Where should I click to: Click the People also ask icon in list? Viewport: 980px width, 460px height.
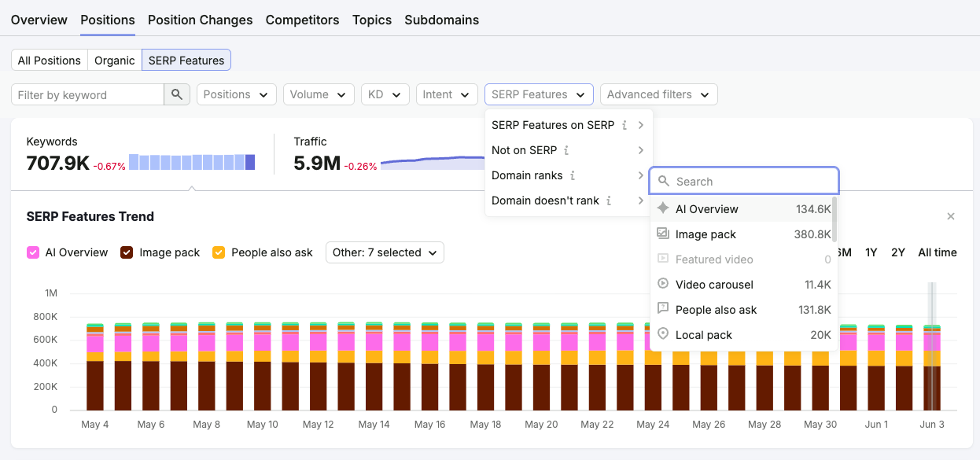pyautogui.click(x=663, y=310)
